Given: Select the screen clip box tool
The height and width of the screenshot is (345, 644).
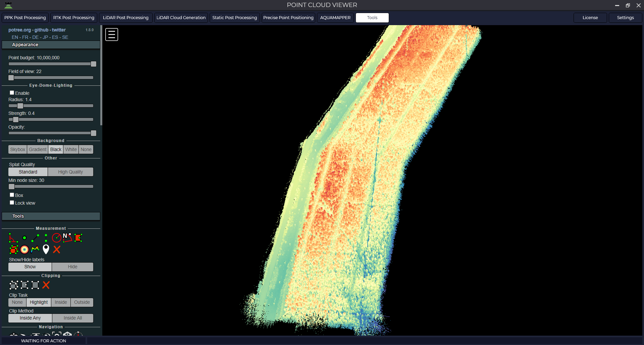Looking at the screenshot, I should tap(35, 285).
